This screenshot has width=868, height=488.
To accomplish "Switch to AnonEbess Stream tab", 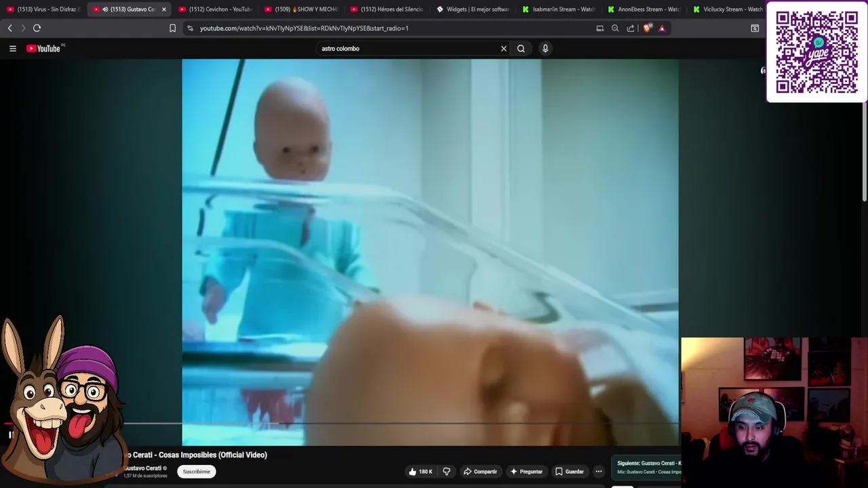I will point(644,9).
